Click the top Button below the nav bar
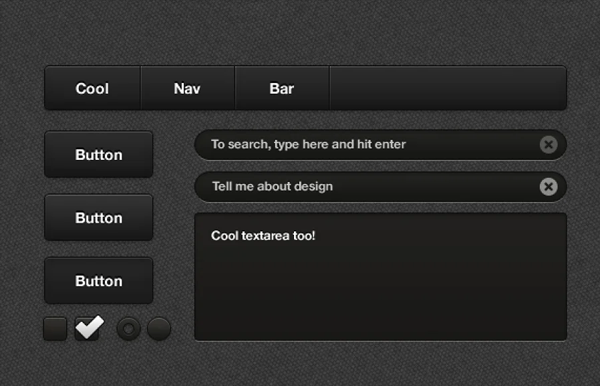The width and height of the screenshot is (600, 386). point(99,155)
